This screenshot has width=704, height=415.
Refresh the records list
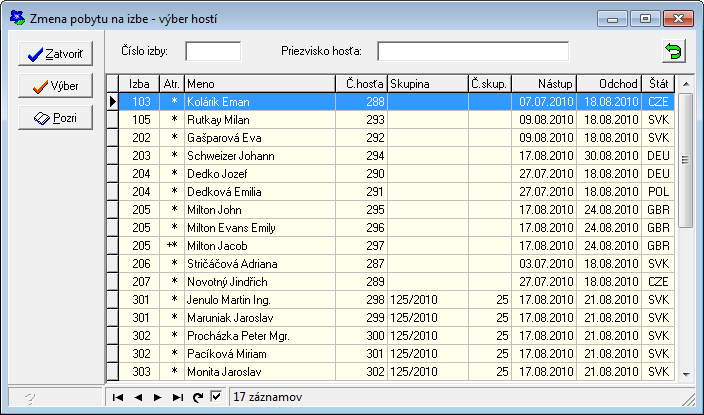[x=198, y=397]
